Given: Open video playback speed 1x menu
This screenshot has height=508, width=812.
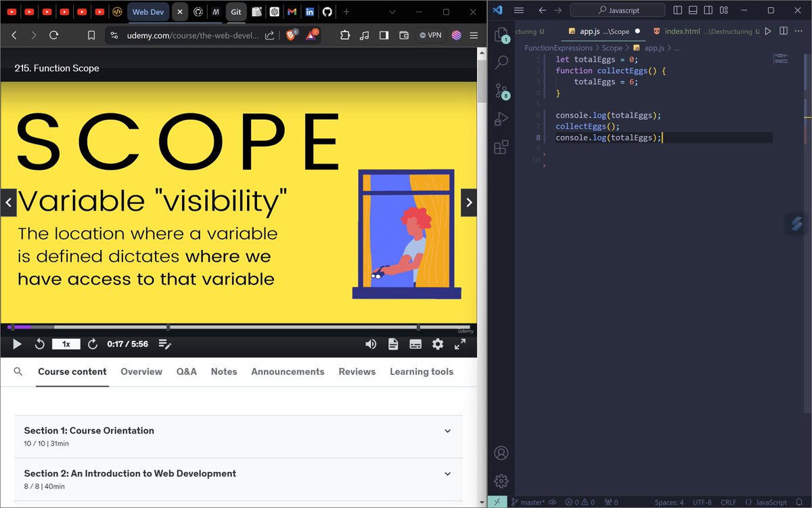Looking at the screenshot, I should pyautogui.click(x=66, y=344).
